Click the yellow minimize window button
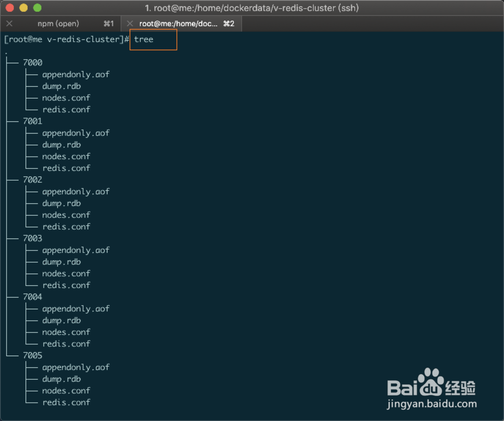Viewport: 504px width, 421px height. (x=24, y=8)
